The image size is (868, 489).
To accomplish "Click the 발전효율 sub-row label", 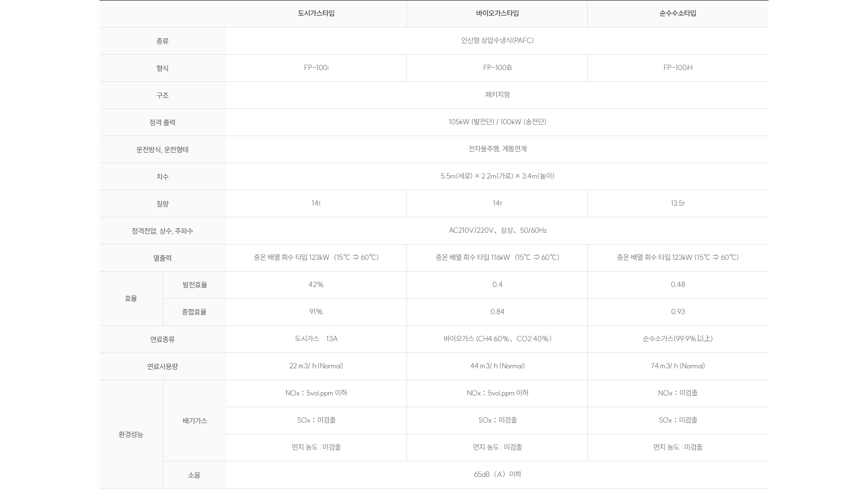I will (x=194, y=285).
